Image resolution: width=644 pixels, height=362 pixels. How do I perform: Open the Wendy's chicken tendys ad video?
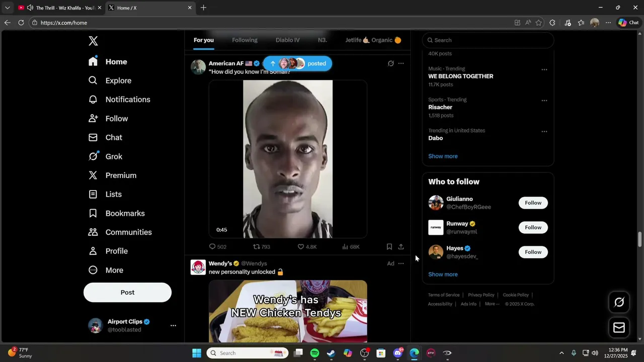pos(288,311)
